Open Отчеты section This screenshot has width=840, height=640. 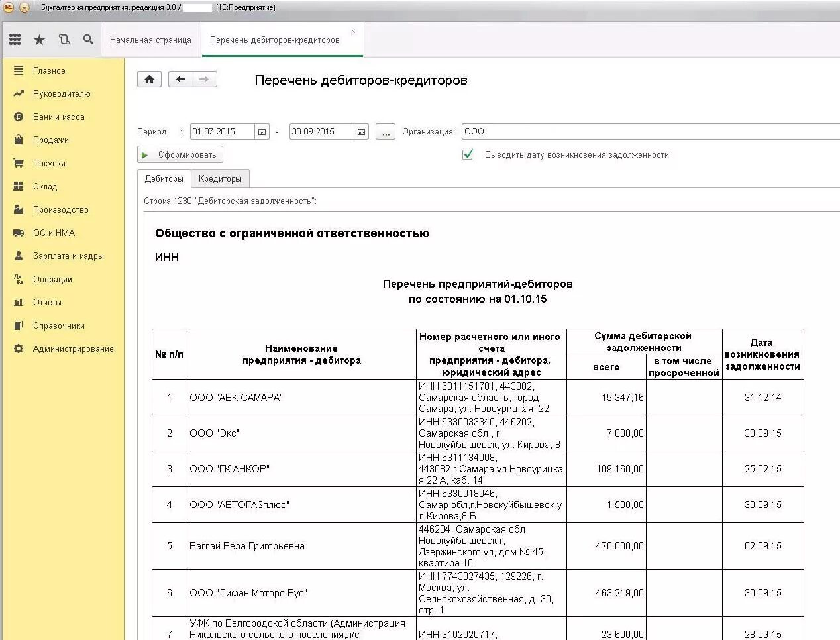tap(47, 302)
